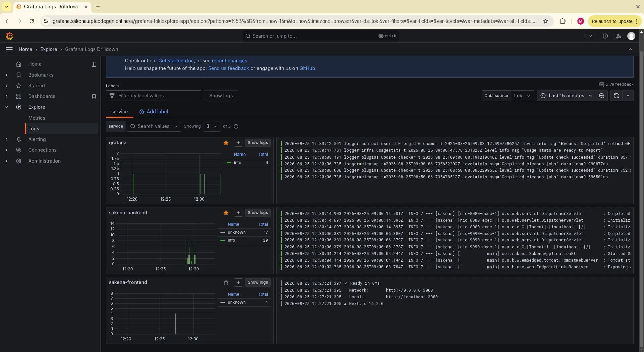Go to Bookmarks in sidebar
644x352 pixels.
(41, 75)
